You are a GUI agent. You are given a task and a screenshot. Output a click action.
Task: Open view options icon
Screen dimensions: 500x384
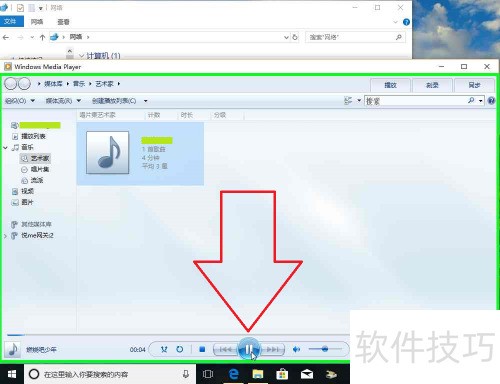tap(348, 101)
